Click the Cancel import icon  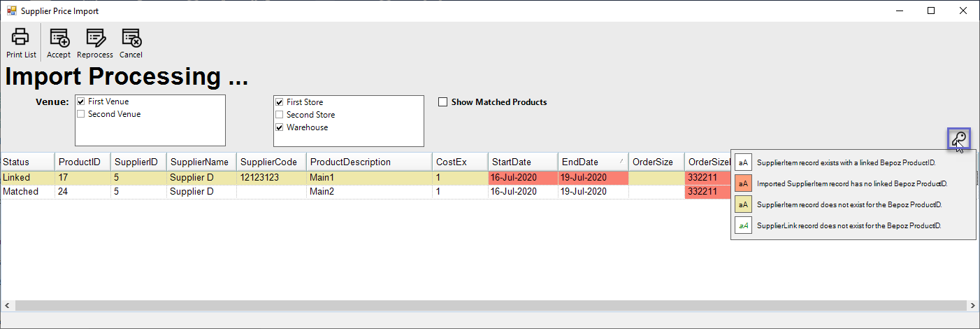pyautogui.click(x=131, y=38)
